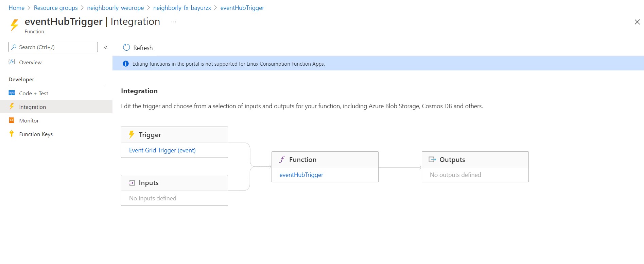Click the Linux Consumption info banner text
Screen dimensions: 644x264
tap(228, 64)
